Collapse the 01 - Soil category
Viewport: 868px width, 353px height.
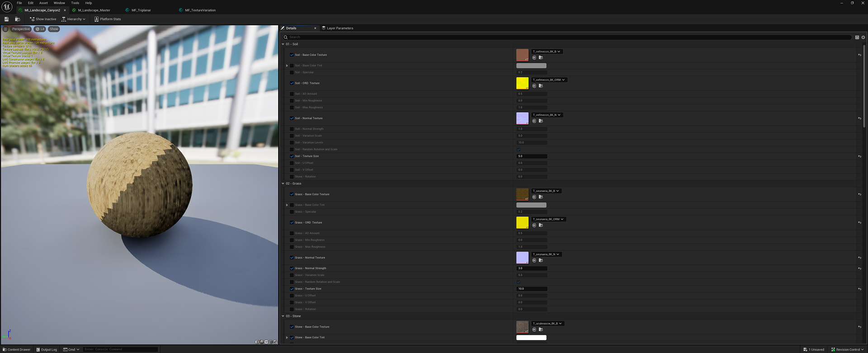pyautogui.click(x=283, y=44)
